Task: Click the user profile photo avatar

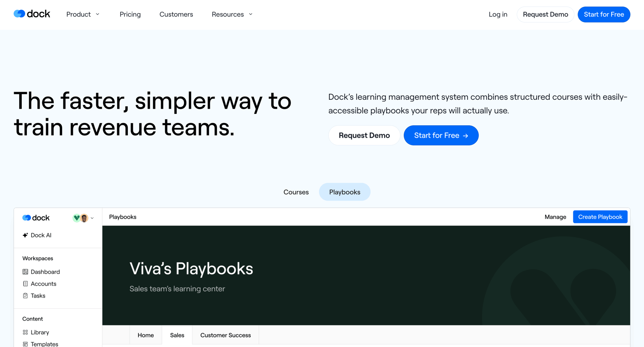Action: pos(84,218)
